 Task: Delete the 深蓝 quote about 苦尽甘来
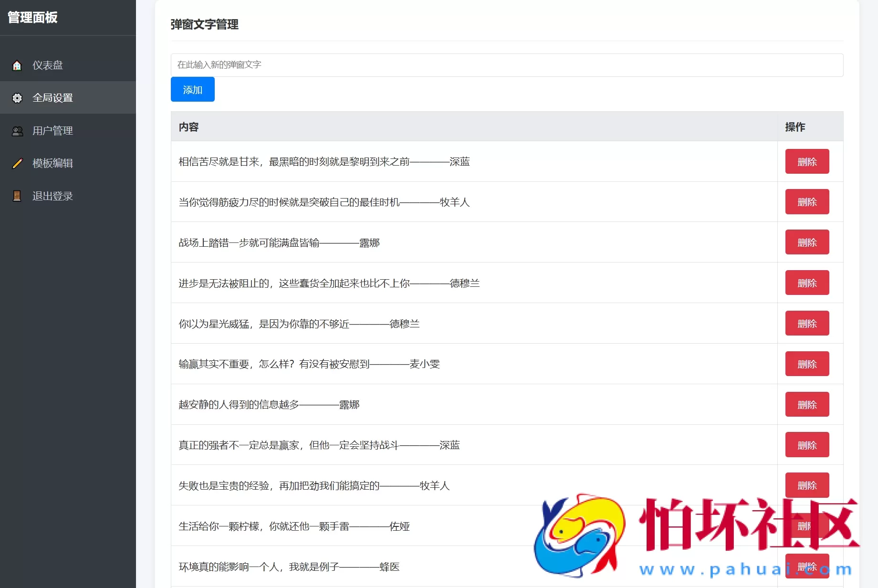click(x=806, y=161)
